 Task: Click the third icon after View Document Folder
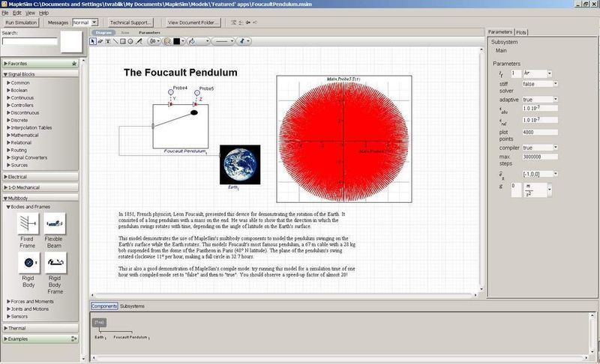coord(248,22)
